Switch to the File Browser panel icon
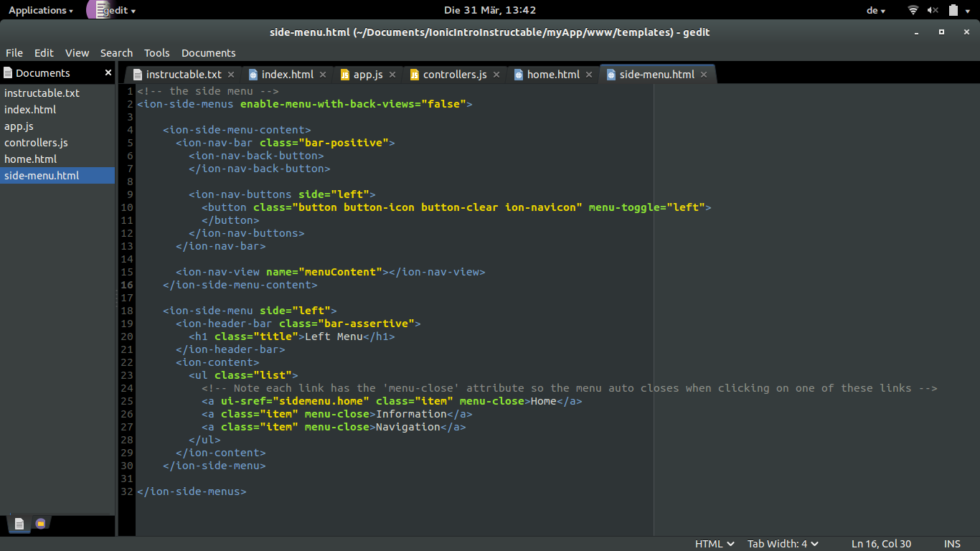Viewport: 980px width, 551px height. click(40, 524)
